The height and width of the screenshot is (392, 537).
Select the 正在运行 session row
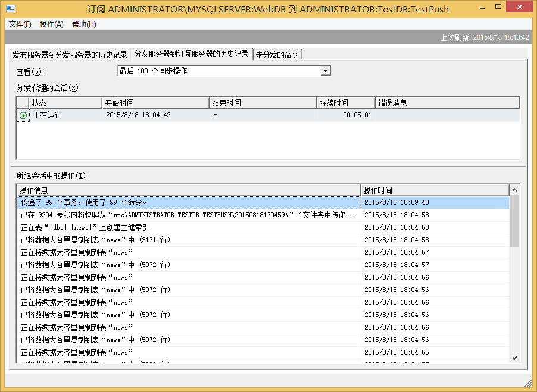[268, 115]
